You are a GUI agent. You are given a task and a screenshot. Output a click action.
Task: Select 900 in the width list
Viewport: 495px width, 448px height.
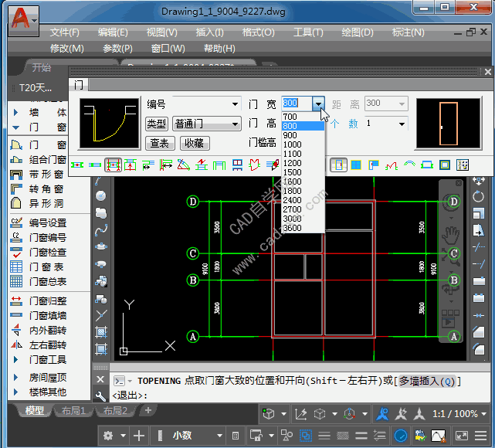tap(303, 135)
